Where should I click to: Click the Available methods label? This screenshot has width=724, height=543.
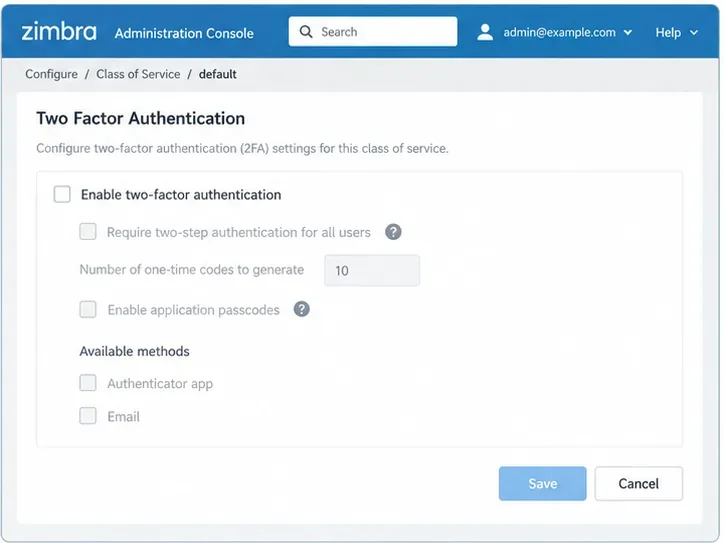(134, 351)
